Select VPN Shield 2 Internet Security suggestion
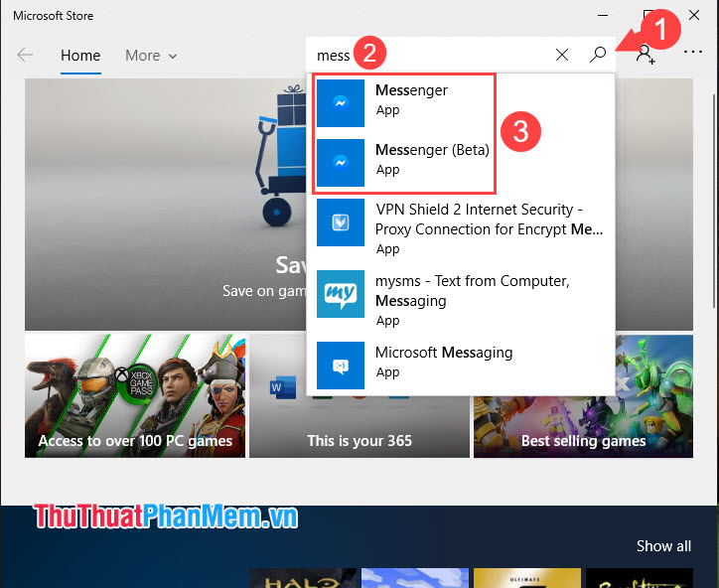Image resolution: width=719 pixels, height=588 pixels. (489, 220)
